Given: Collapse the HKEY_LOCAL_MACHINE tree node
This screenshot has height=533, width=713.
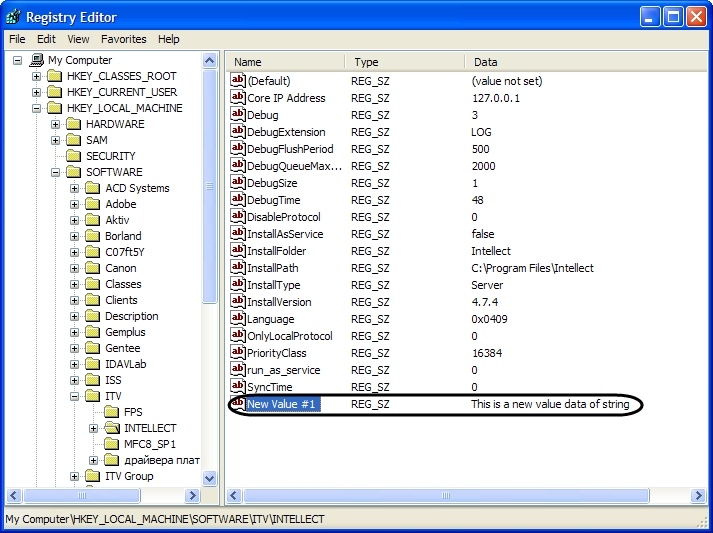Looking at the screenshot, I should click(x=37, y=108).
